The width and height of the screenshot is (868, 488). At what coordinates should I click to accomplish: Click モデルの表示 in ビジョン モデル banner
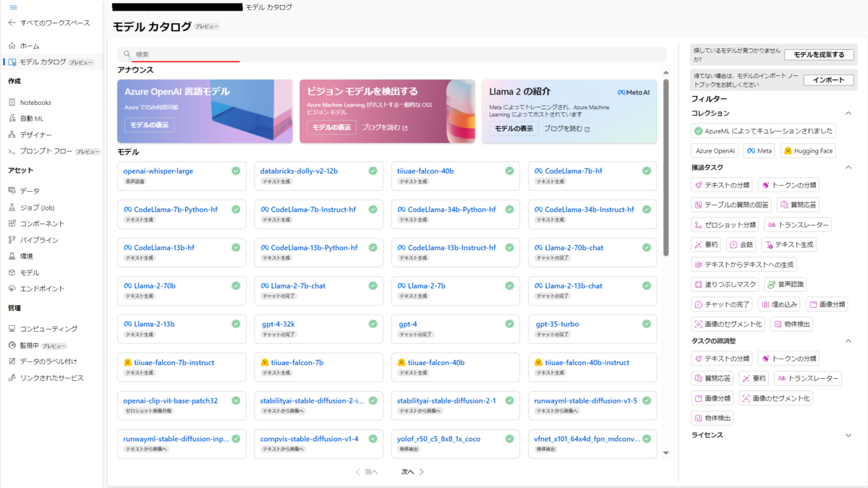(331, 127)
